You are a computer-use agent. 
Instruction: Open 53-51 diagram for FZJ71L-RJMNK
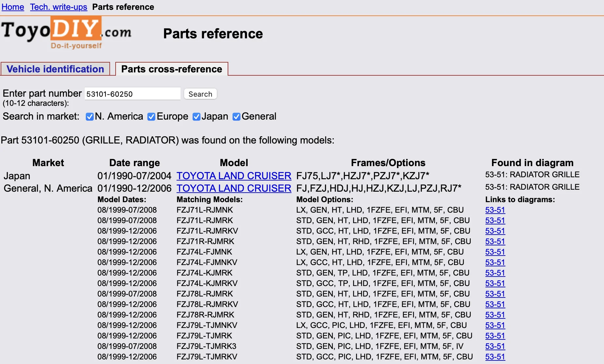pos(495,210)
